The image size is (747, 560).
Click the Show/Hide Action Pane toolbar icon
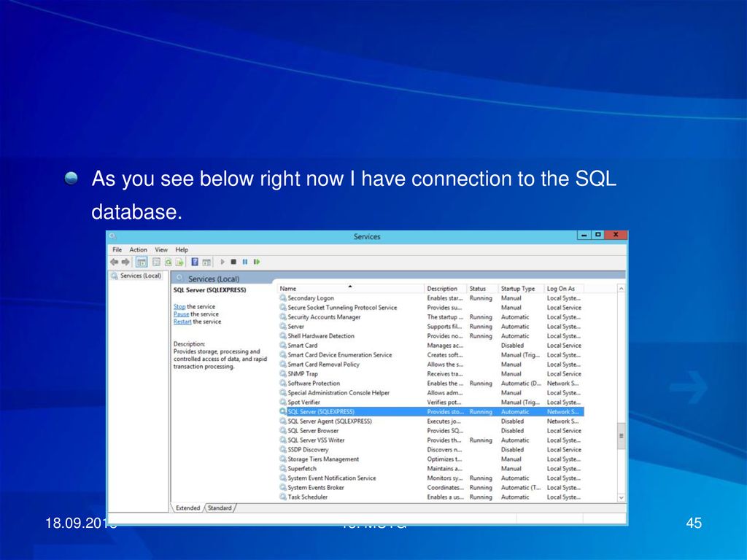tap(206, 262)
